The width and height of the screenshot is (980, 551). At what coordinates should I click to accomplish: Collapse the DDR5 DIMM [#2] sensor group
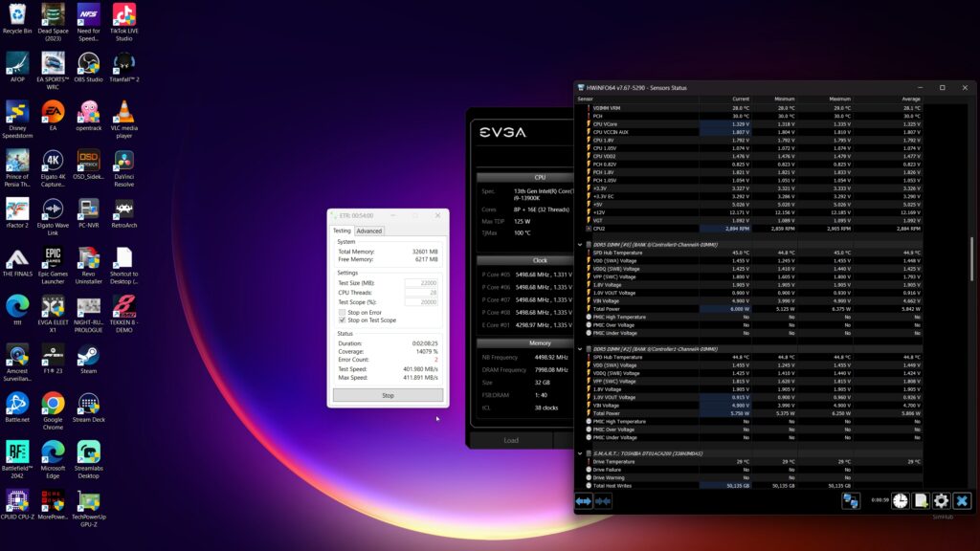(x=580, y=349)
